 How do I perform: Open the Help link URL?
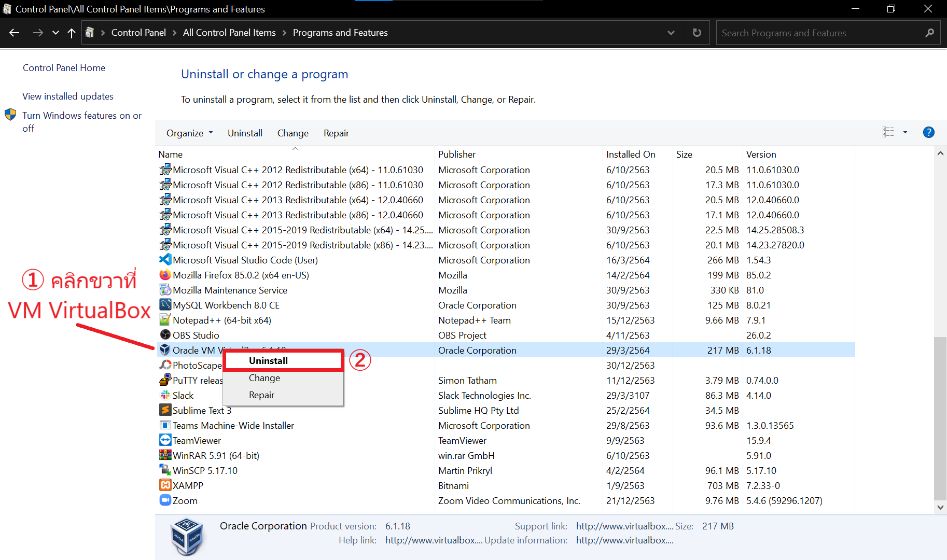pyautogui.click(x=434, y=540)
